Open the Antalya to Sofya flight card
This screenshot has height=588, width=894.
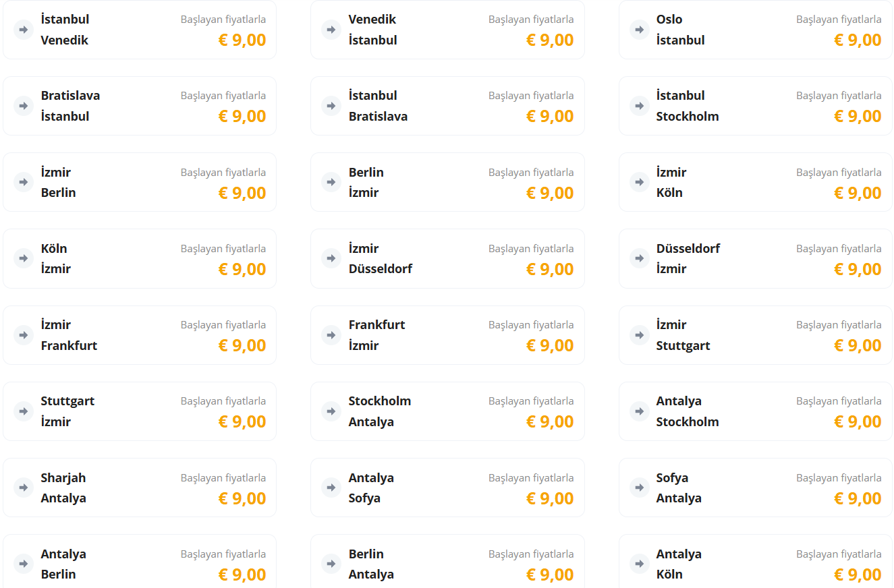(x=447, y=488)
